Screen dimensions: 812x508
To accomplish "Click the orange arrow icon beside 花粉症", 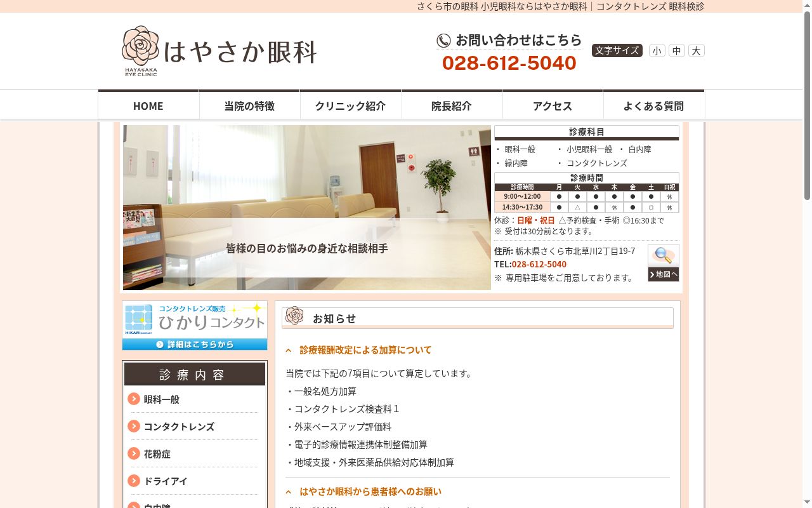I will [x=134, y=453].
